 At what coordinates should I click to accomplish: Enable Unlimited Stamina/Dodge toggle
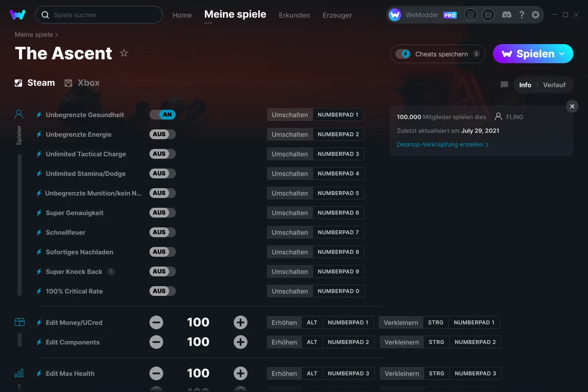coord(163,173)
